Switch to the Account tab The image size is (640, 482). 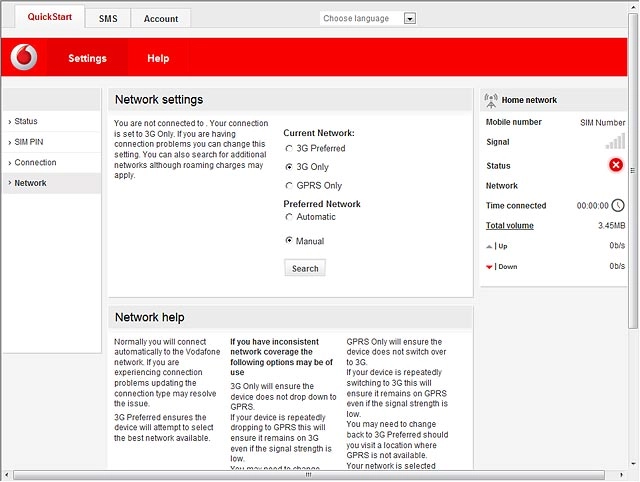click(161, 19)
